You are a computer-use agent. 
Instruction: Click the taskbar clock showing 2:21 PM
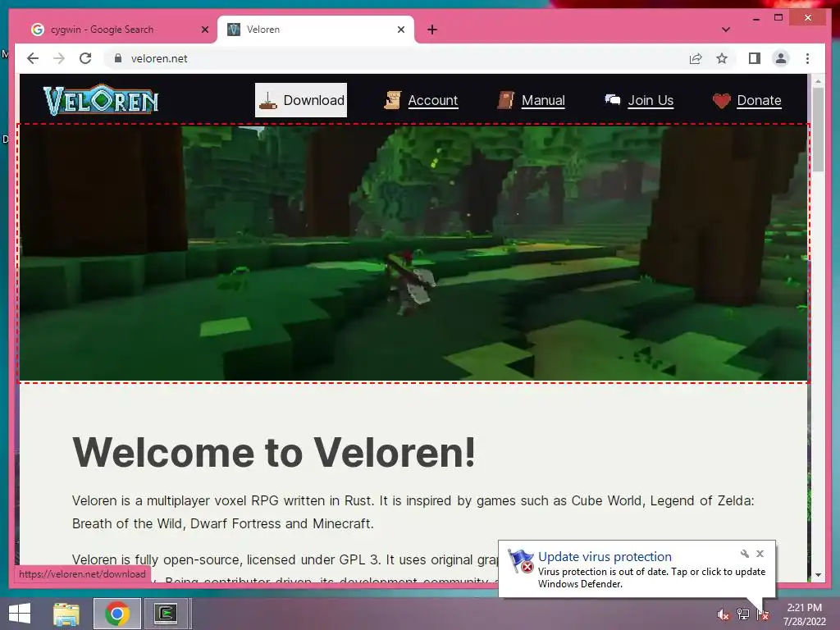tap(805, 614)
